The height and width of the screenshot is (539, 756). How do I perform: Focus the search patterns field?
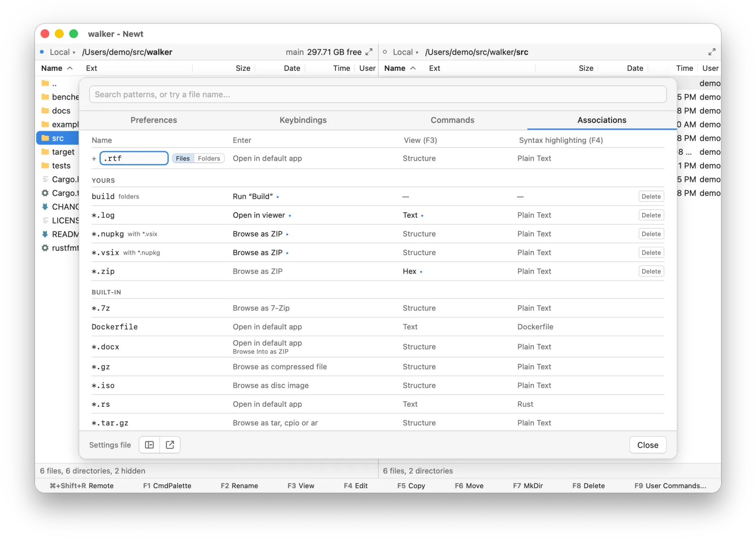pyautogui.click(x=378, y=94)
